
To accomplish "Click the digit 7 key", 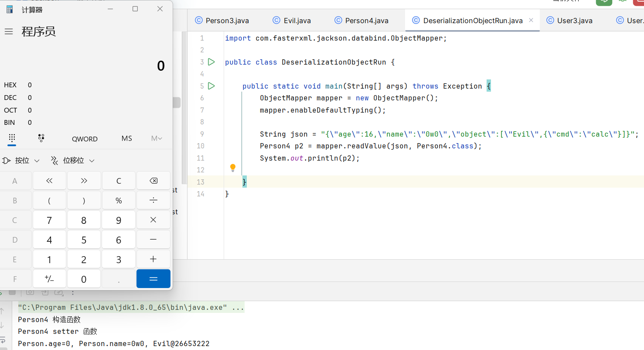I will coord(49,220).
